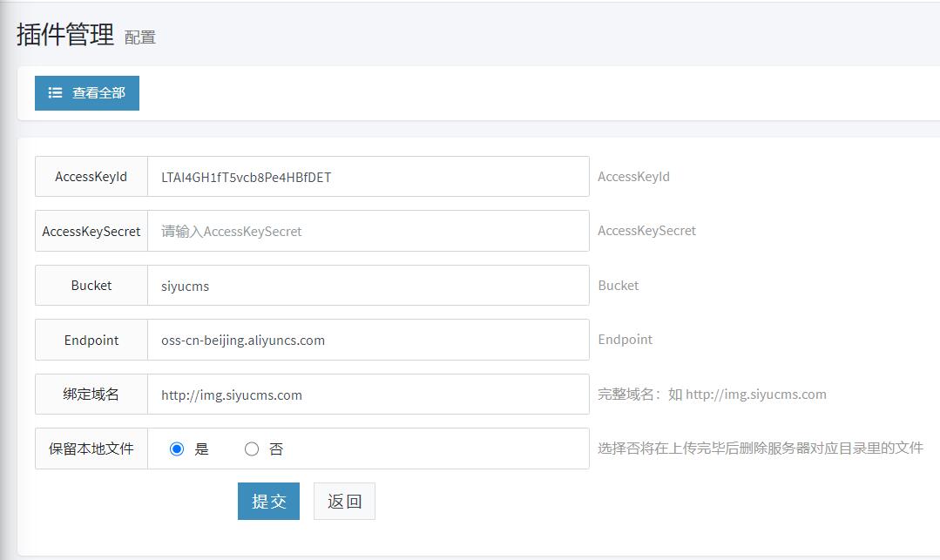Screen dimensions: 940x560
Task: Choose the 否 radio option
Action: [252, 449]
